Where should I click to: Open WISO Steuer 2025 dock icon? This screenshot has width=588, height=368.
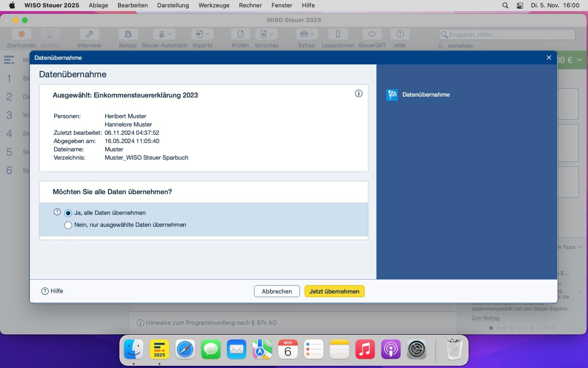159,350
